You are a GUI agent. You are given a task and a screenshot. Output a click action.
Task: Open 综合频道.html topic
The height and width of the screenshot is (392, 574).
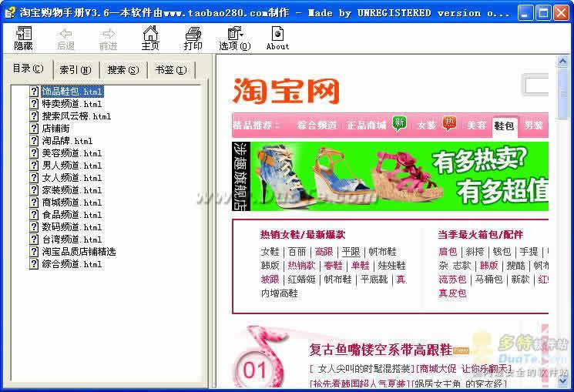point(72,264)
